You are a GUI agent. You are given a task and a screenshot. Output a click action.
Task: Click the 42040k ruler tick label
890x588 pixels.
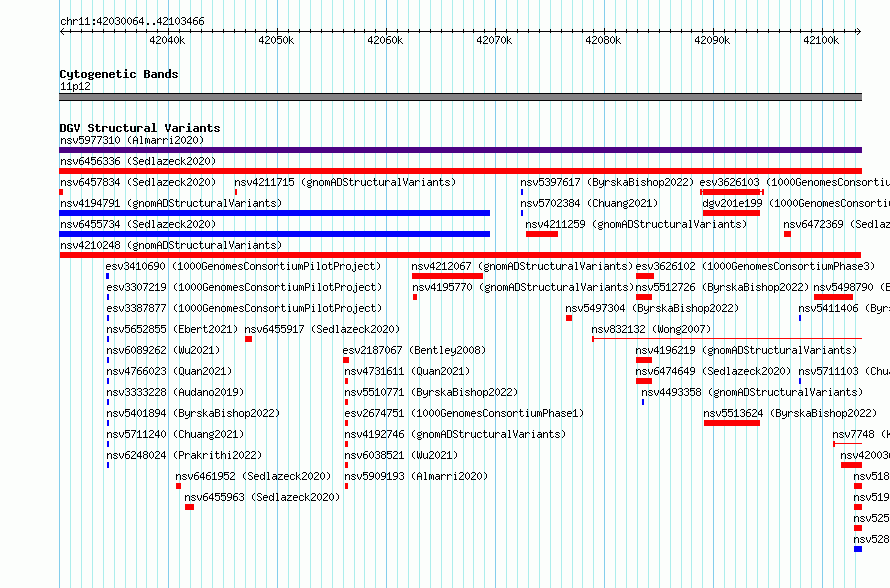pos(167,40)
